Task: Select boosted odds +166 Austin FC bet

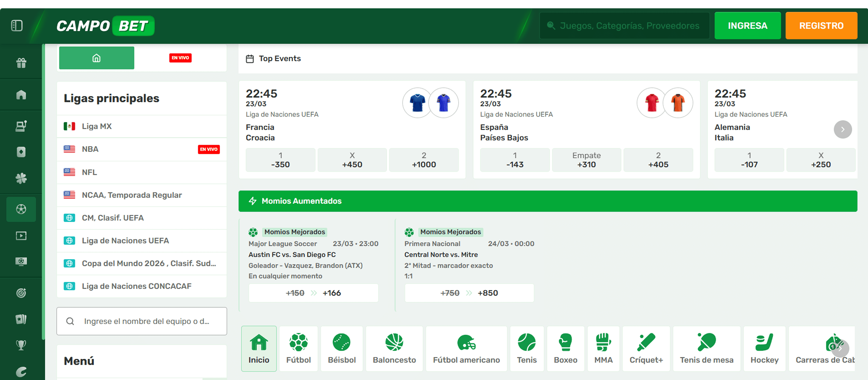Action: [313, 293]
